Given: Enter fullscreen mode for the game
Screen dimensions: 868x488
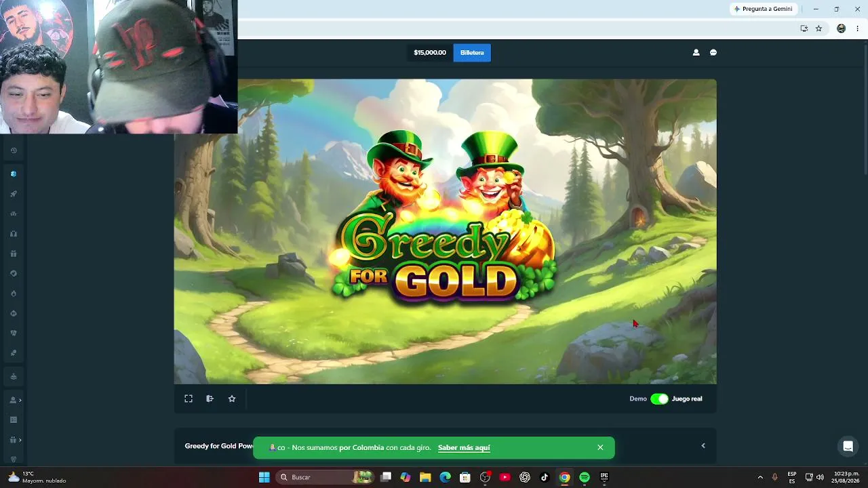Looking at the screenshot, I should (x=189, y=399).
